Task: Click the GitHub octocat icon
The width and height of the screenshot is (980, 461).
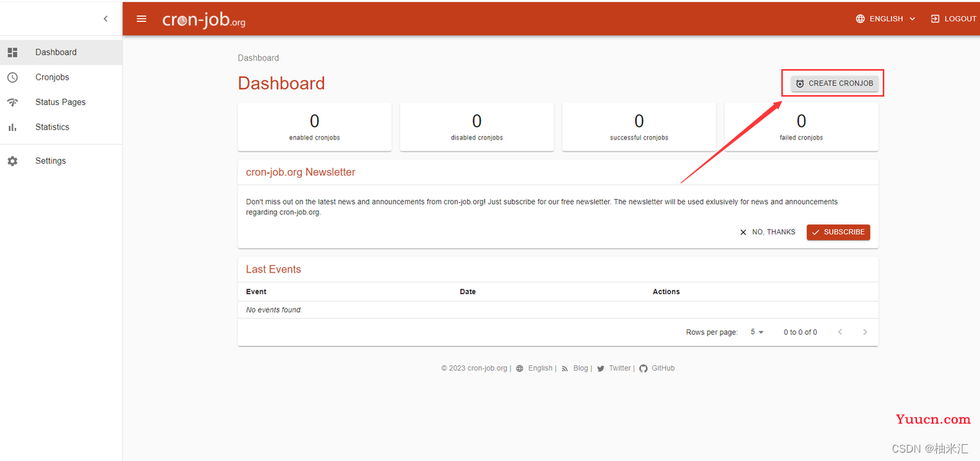Action: pyautogui.click(x=644, y=368)
